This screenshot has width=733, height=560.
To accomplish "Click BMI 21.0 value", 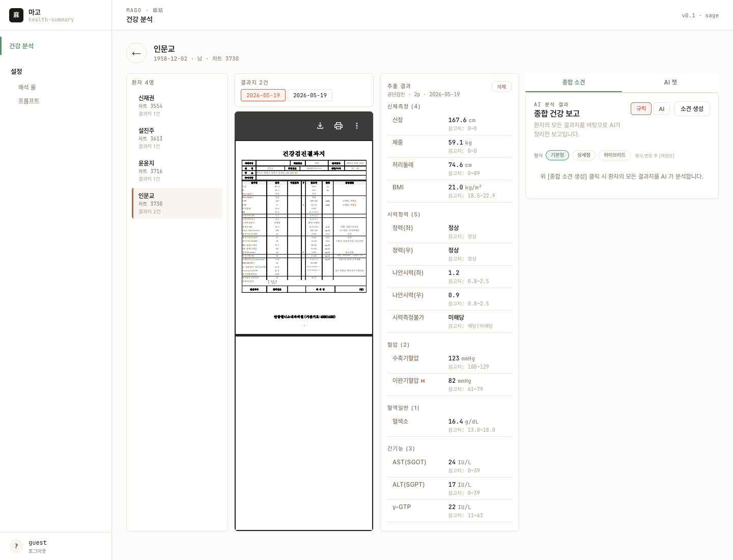I will coord(465,187).
